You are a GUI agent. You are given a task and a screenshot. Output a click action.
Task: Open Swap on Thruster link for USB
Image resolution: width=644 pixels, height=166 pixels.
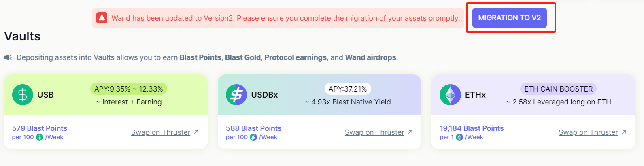[160, 132]
